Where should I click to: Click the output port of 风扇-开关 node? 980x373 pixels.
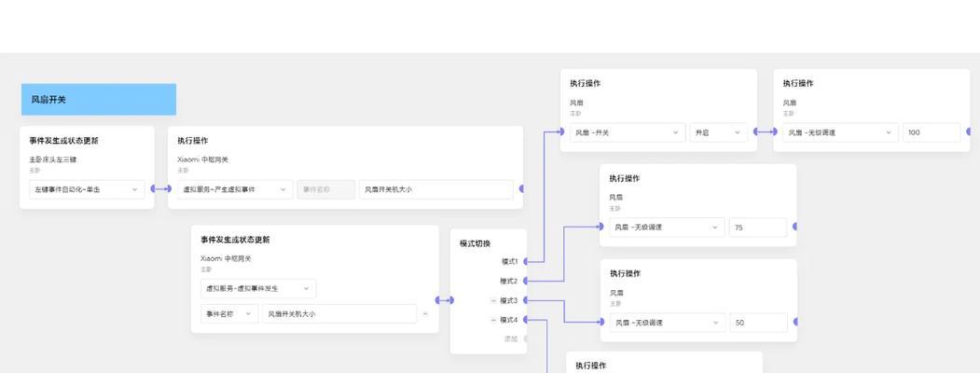756,131
